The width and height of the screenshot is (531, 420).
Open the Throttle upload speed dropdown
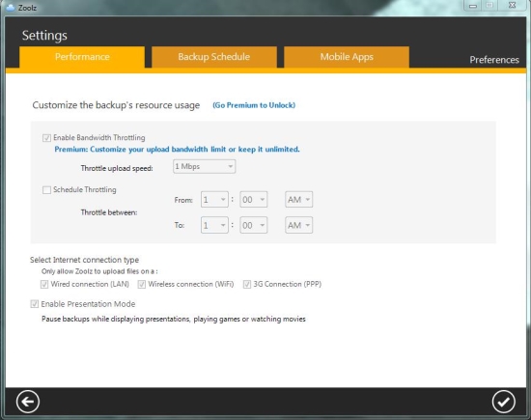point(205,166)
